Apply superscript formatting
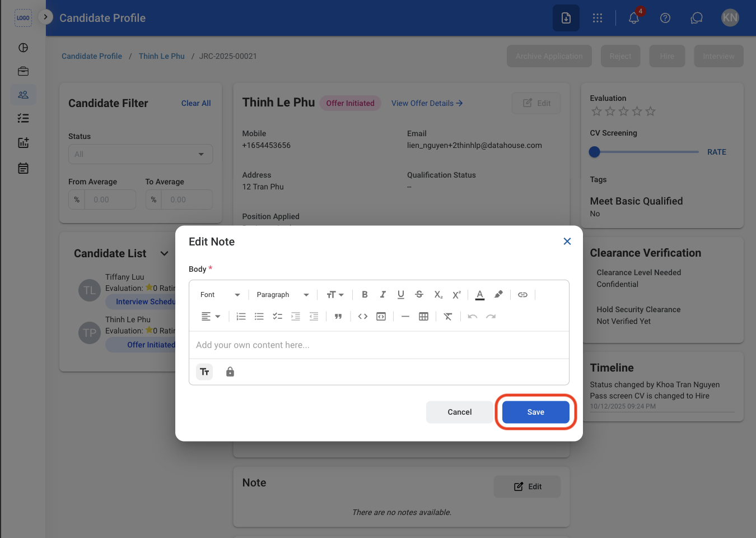 click(456, 294)
